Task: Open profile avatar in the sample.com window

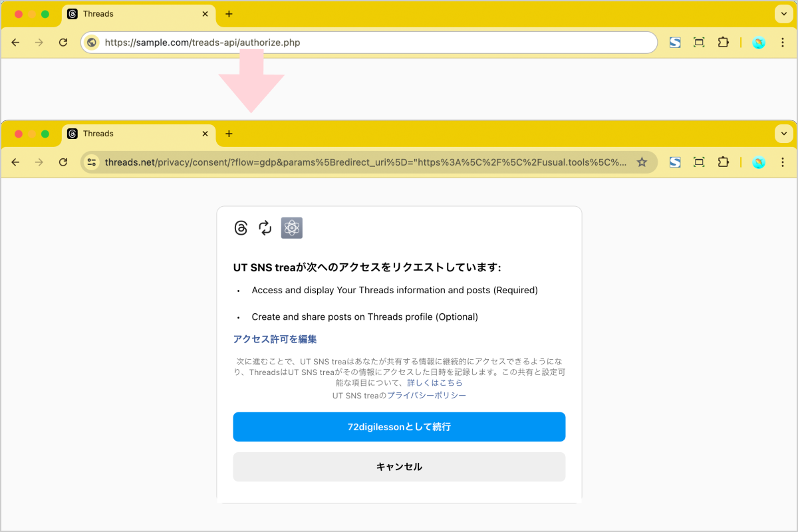Action: coord(759,43)
